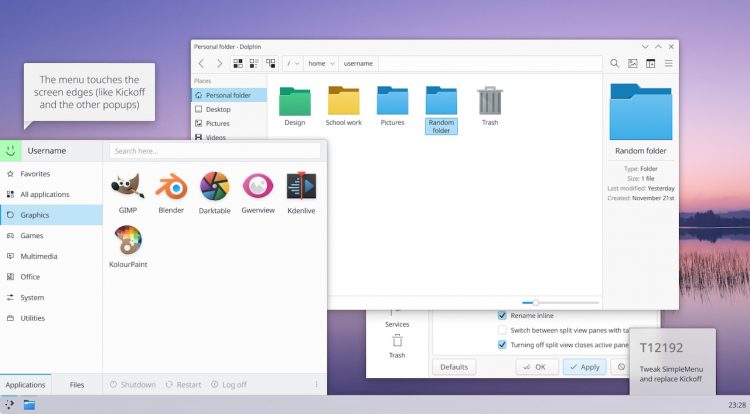Image resolution: width=750 pixels, height=414 pixels.
Task: Click the Apply button
Action: 585,367
